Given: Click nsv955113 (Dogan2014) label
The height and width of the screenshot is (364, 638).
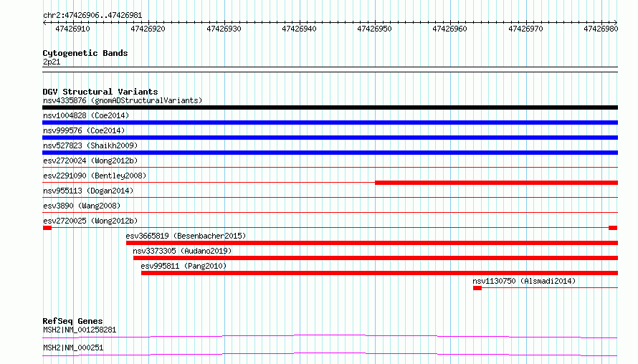Looking at the screenshot, I should (x=88, y=191).
